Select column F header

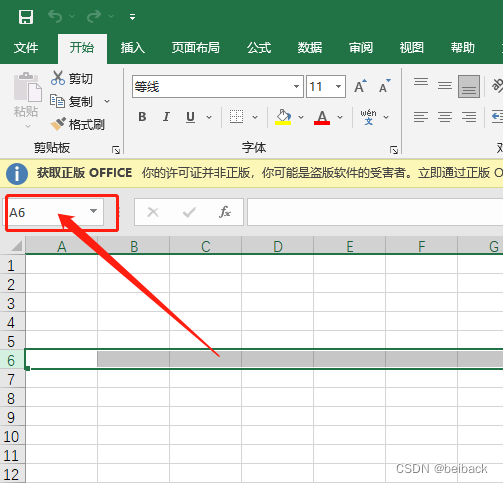422,246
